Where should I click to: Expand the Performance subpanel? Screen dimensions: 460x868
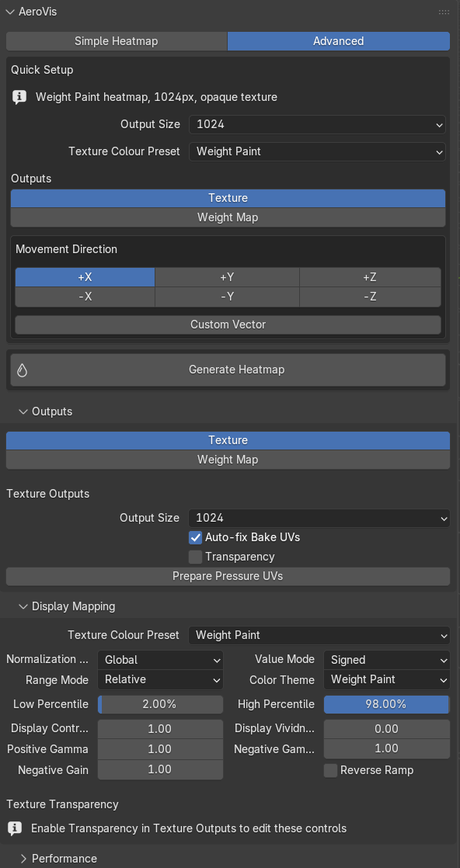(23, 859)
